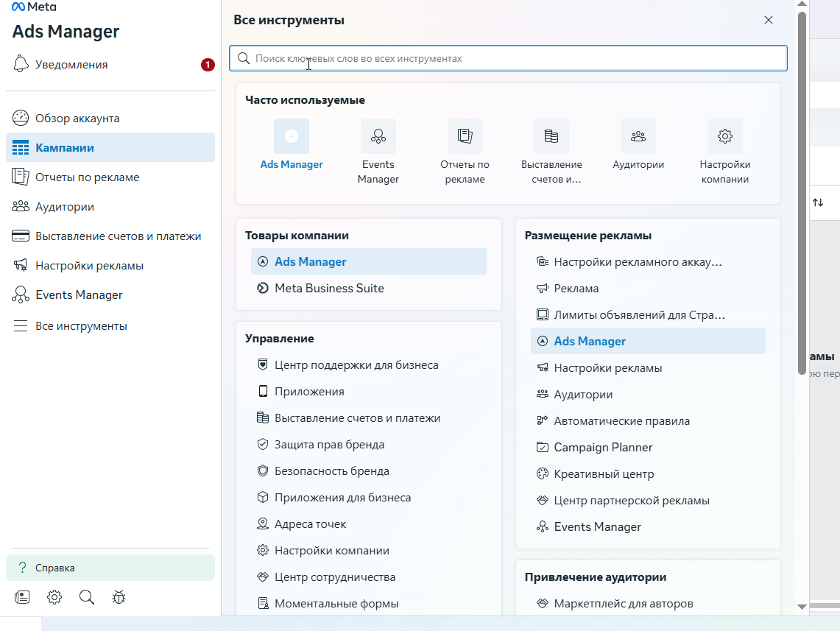The height and width of the screenshot is (631, 840).
Task: Open Campaign Planner under Размещение рекламы
Action: pos(603,448)
